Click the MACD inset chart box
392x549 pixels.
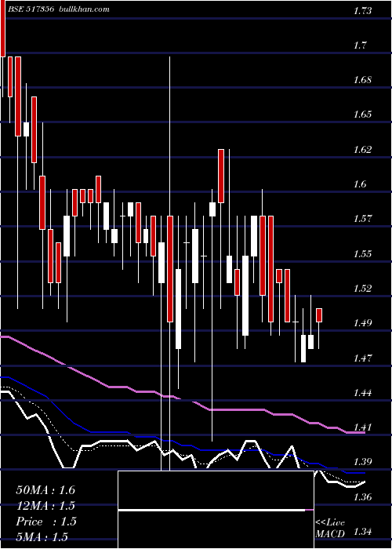coord(216,510)
